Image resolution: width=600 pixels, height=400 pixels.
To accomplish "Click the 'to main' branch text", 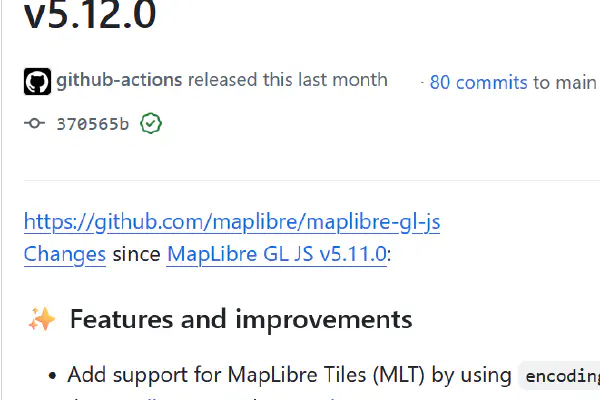I will point(566,82).
